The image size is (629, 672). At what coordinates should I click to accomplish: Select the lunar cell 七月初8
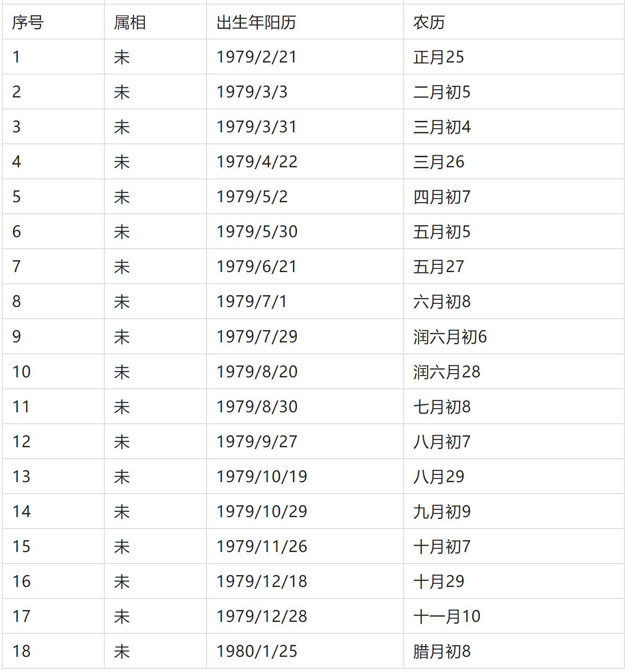(514, 406)
